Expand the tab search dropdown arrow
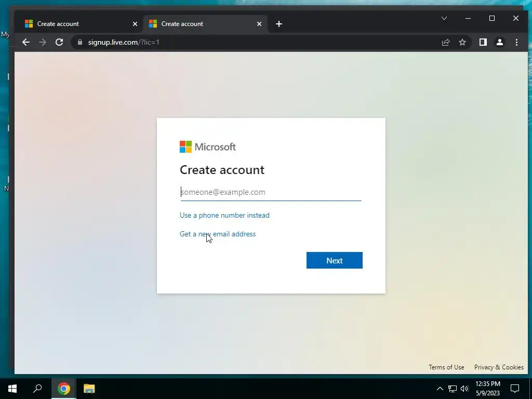Viewport: 532px width, 399px height. [444, 18]
